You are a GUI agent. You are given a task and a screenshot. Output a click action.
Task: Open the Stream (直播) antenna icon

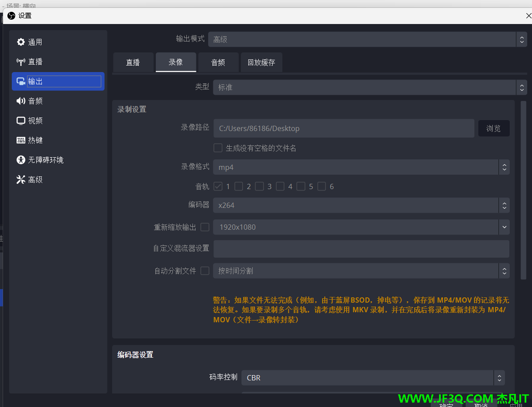[21, 62]
